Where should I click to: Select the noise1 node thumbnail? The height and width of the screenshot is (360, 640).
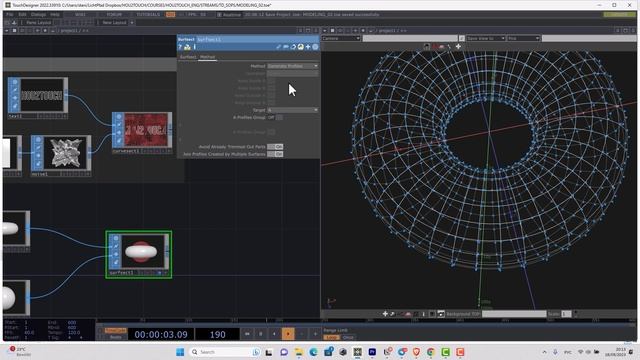tap(65, 153)
